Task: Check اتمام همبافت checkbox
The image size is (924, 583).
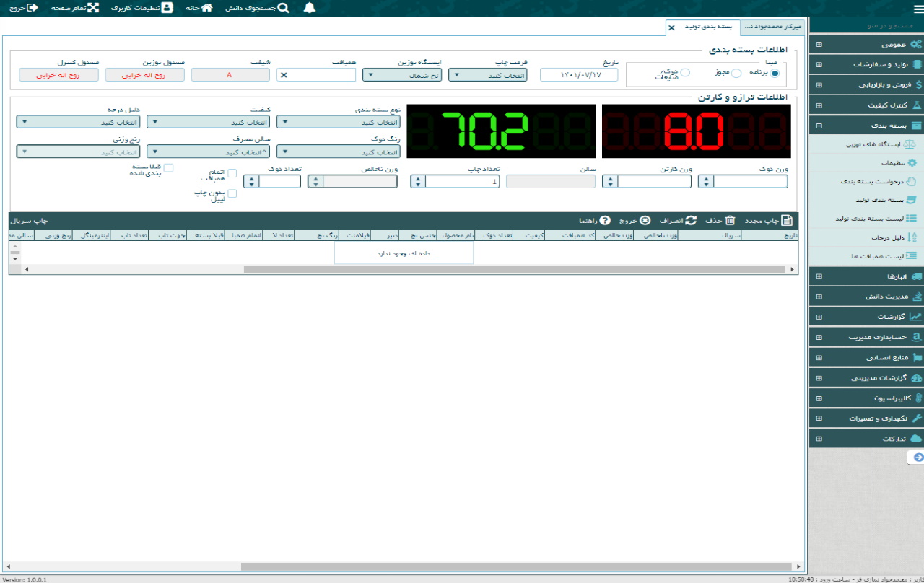Action: [x=232, y=173]
